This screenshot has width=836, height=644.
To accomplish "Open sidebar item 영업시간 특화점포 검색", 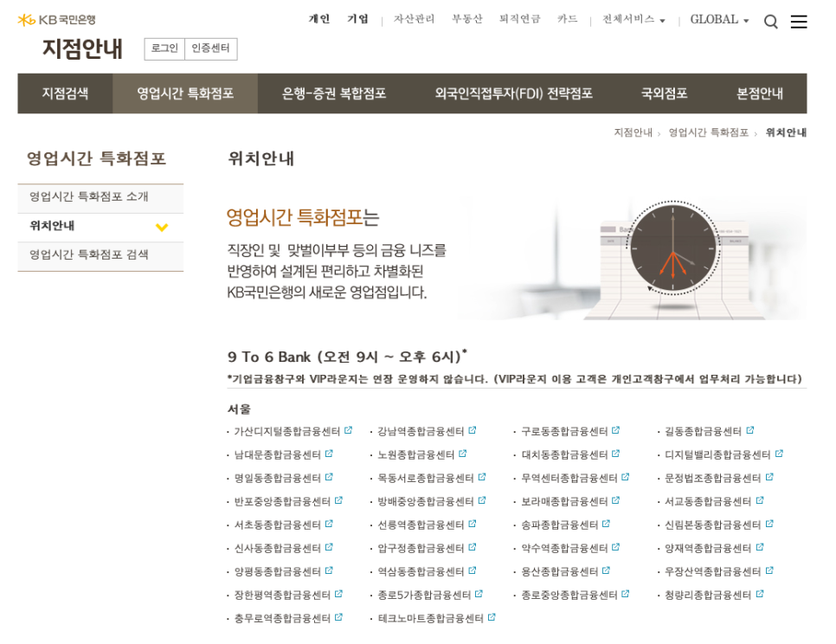I will 100,254.
